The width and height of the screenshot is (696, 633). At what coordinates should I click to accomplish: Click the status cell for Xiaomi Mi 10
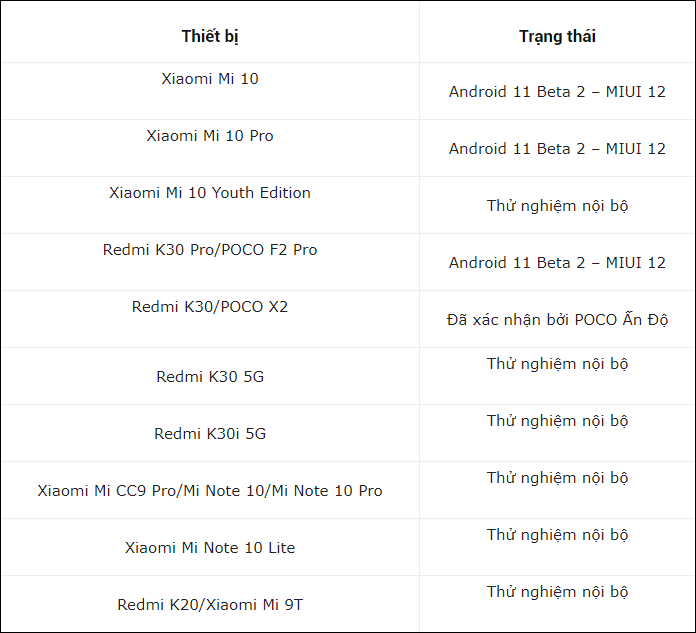(x=557, y=92)
